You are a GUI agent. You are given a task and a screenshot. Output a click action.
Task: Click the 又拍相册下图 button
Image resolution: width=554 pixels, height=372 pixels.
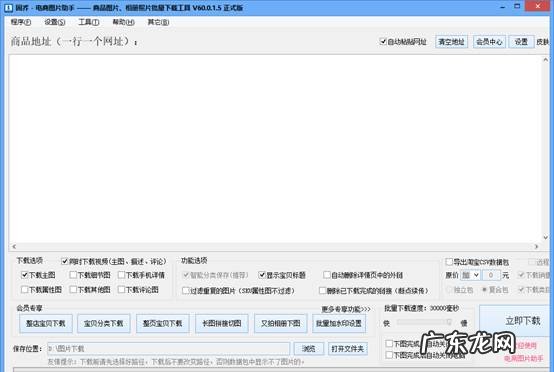click(281, 323)
